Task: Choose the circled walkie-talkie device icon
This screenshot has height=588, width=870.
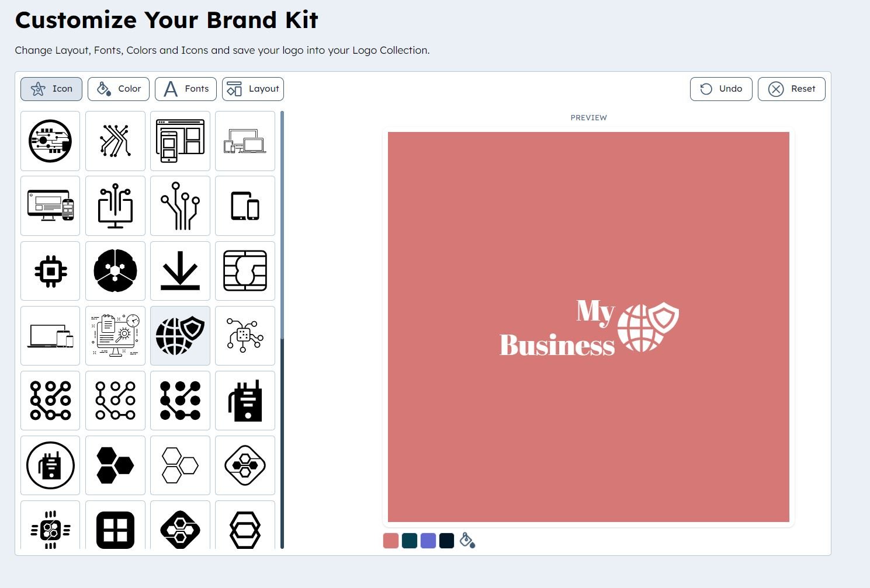Action: click(50, 465)
